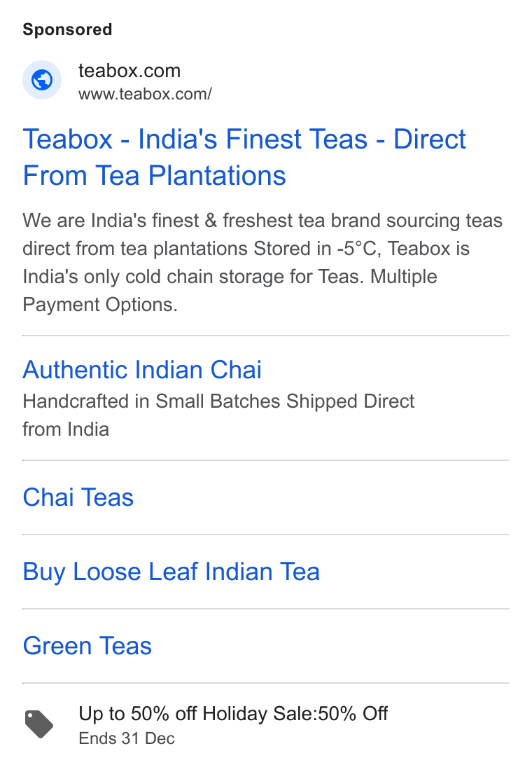Open the teabox.com site name
532x765 pixels.
pyautogui.click(x=129, y=71)
